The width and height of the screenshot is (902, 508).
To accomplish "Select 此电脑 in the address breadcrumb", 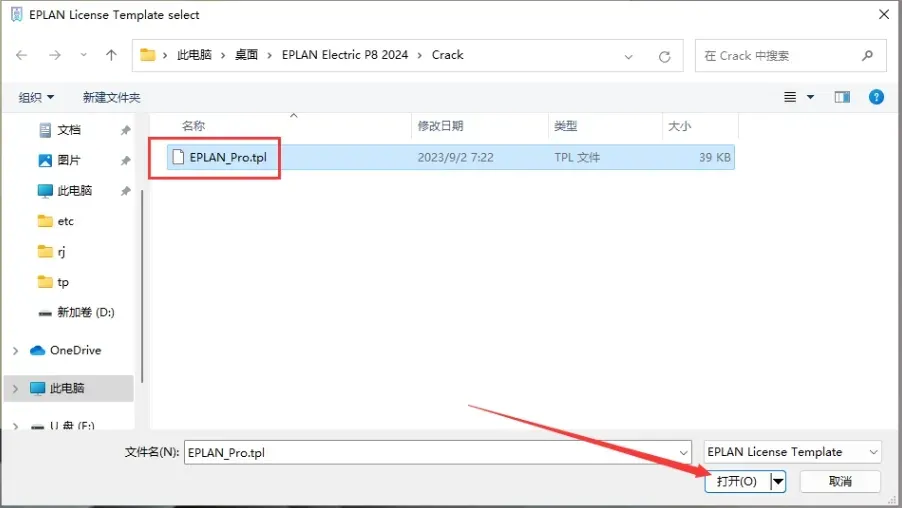I will click(x=194, y=55).
